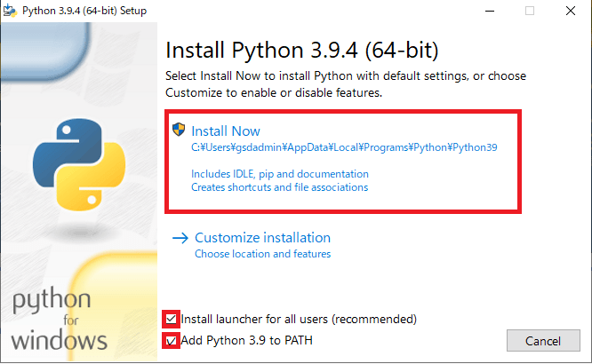The height and width of the screenshot is (364, 592).
Task: Click Install launcher for all users label text
Action: (299, 319)
